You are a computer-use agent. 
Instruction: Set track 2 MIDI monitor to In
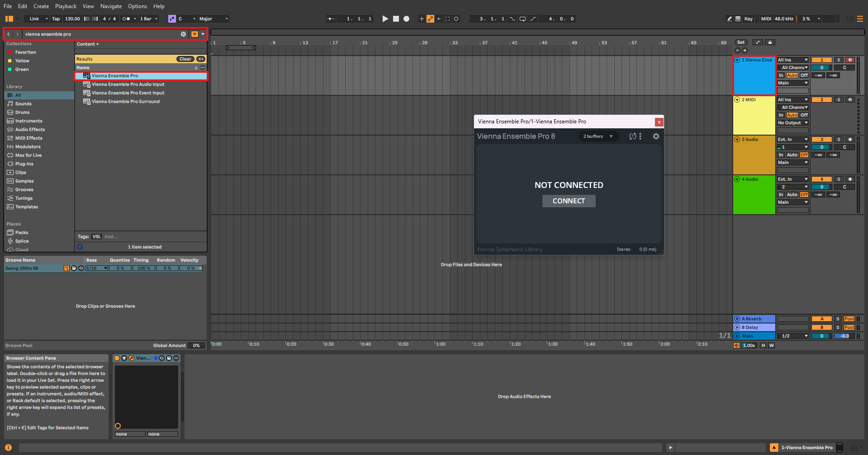point(781,115)
